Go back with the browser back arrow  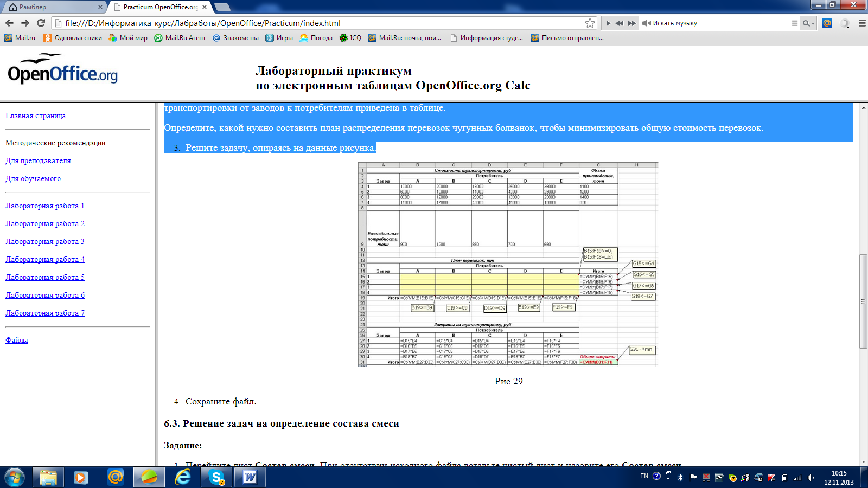[x=9, y=23]
